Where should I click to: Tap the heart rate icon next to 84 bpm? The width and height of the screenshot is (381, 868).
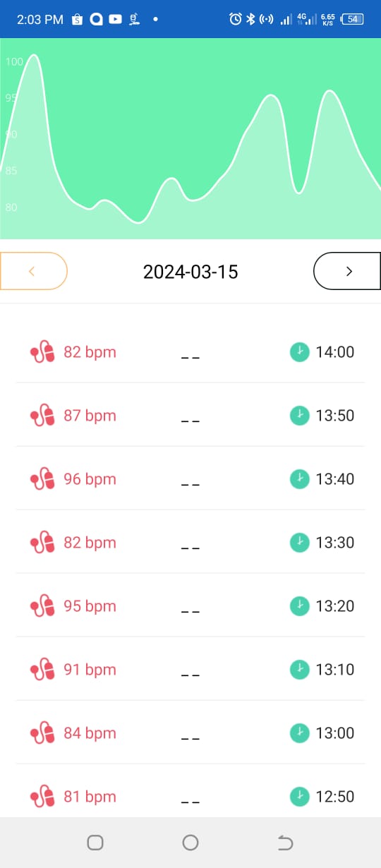pyautogui.click(x=42, y=733)
